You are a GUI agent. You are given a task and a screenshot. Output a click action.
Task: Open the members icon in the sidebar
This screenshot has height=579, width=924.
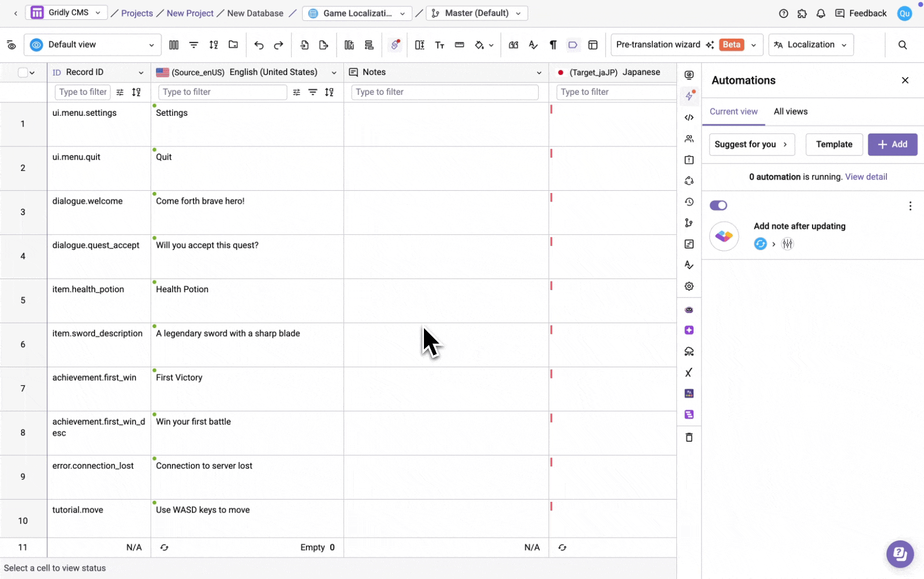689,139
